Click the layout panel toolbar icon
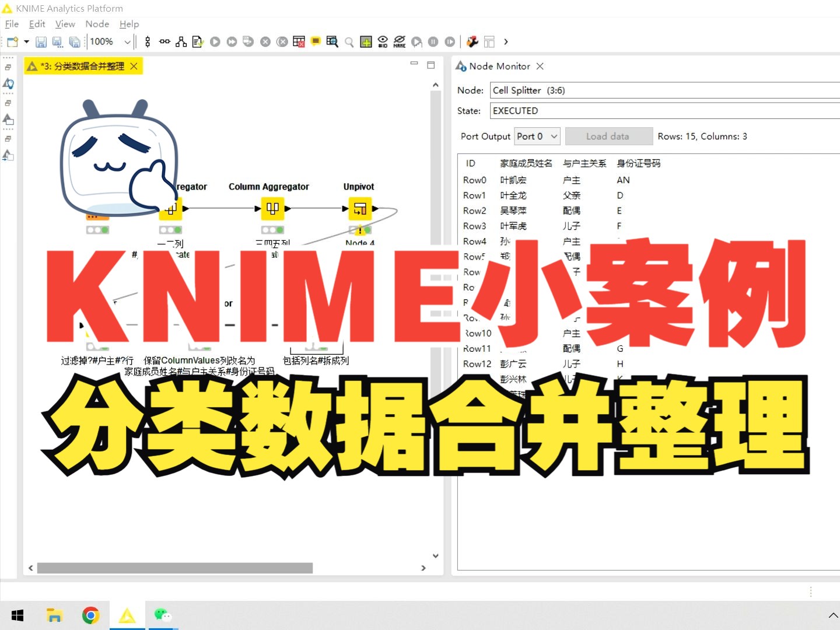The width and height of the screenshot is (840, 630). [489, 41]
